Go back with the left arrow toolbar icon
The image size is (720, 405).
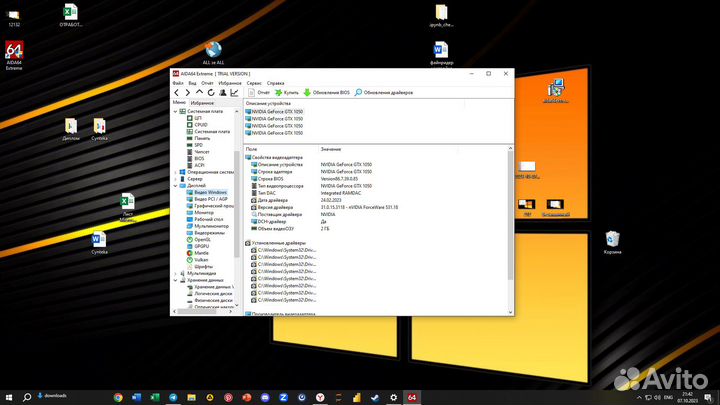[x=177, y=93]
